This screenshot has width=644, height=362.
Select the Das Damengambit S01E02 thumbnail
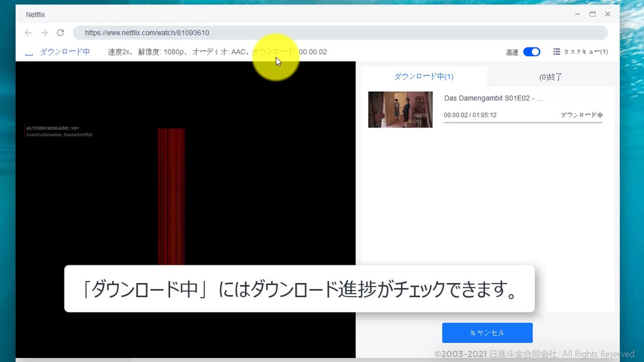[x=400, y=109]
